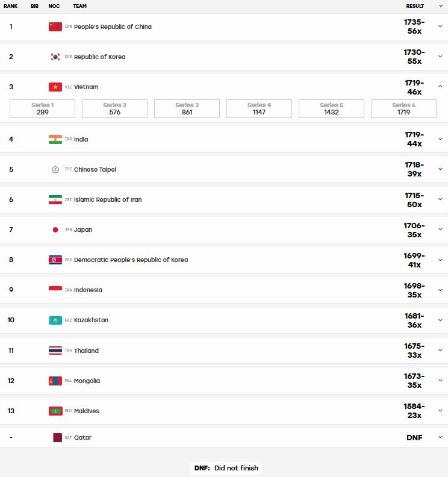Click the Mongolia team name
The image size is (448, 477).
(87, 381)
